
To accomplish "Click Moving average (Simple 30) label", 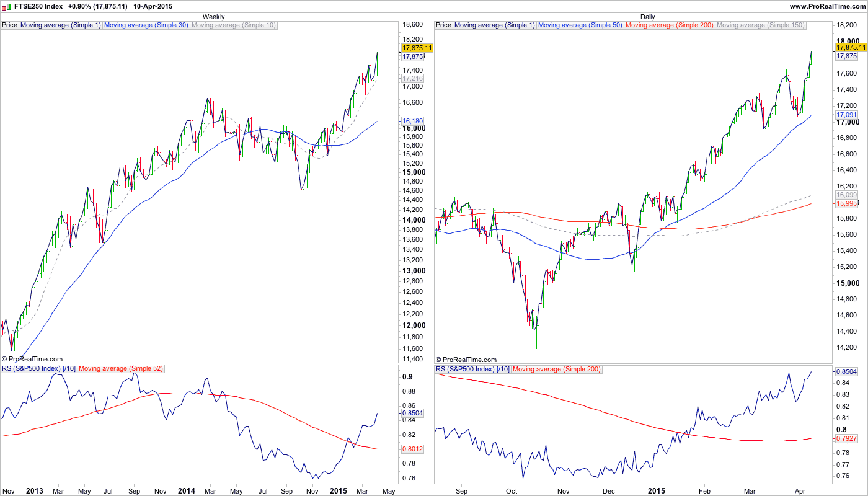I will (146, 25).
